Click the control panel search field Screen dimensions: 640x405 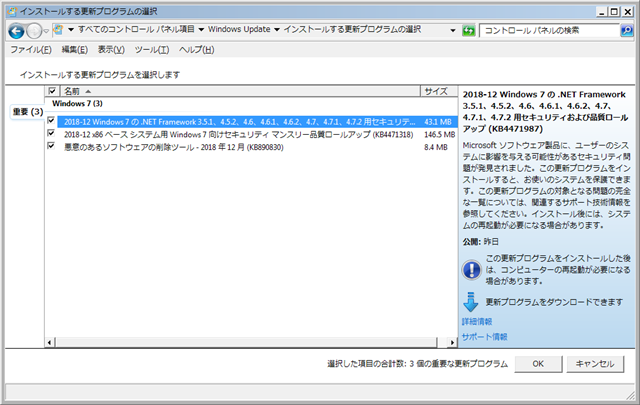click(x=549, y=30)
